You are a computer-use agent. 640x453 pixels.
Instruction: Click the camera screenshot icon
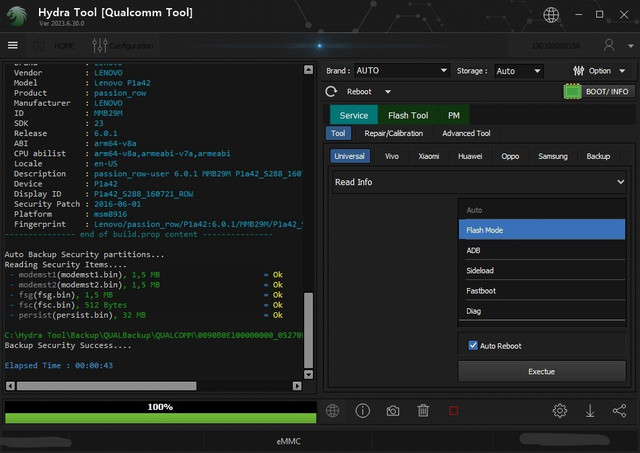pyautogui.click(x=393, y=411)
